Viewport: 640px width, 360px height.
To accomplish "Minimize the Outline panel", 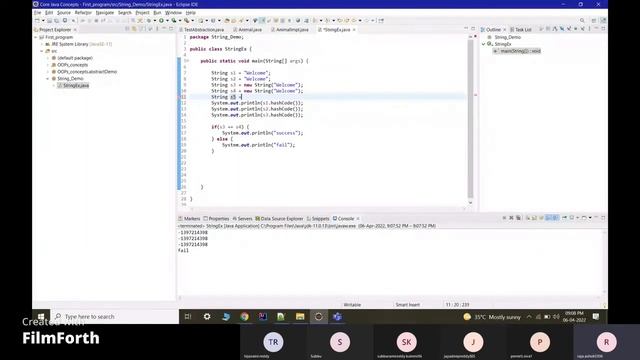I will 596,29.
